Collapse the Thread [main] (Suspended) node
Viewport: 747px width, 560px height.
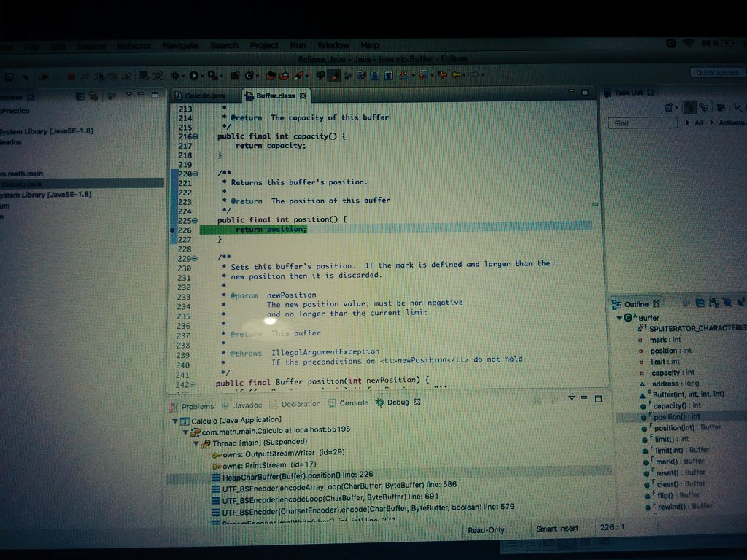pyautogui.click(x=194, y=441)
